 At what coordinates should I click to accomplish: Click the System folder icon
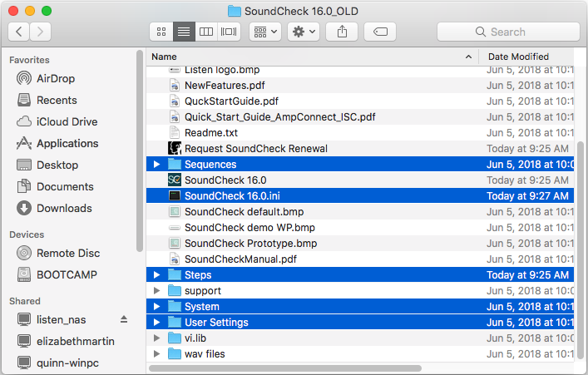[x=175, y=306]
